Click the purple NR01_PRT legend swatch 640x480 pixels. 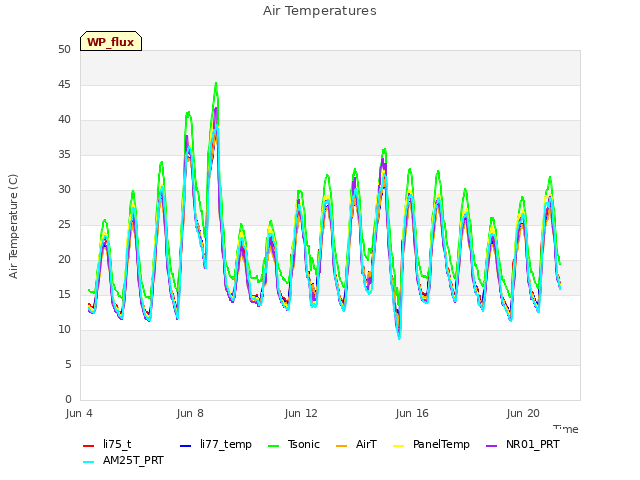point(492,445)
